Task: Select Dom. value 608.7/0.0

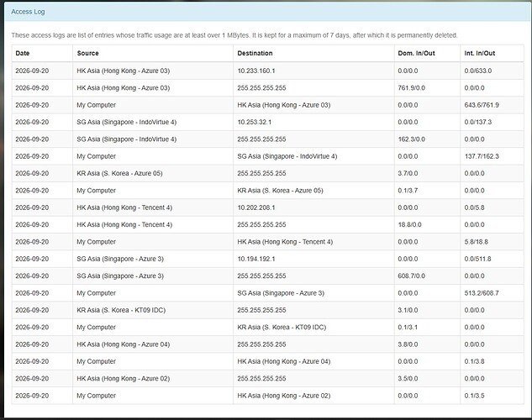Action: coord(411,276)
